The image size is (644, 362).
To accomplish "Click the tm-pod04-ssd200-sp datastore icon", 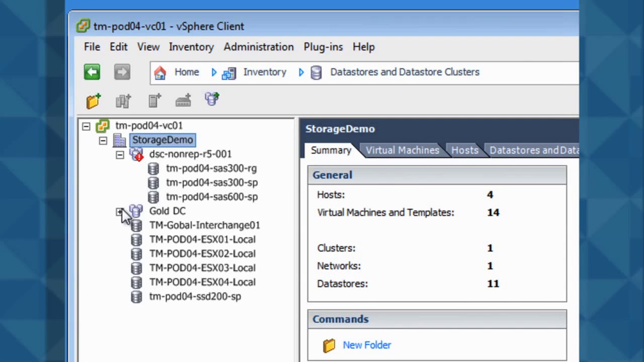I will pyautogui.click(x=136, y=297).
